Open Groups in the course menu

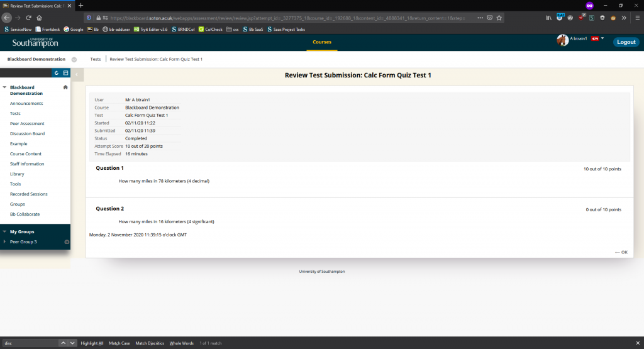[17, 204]
